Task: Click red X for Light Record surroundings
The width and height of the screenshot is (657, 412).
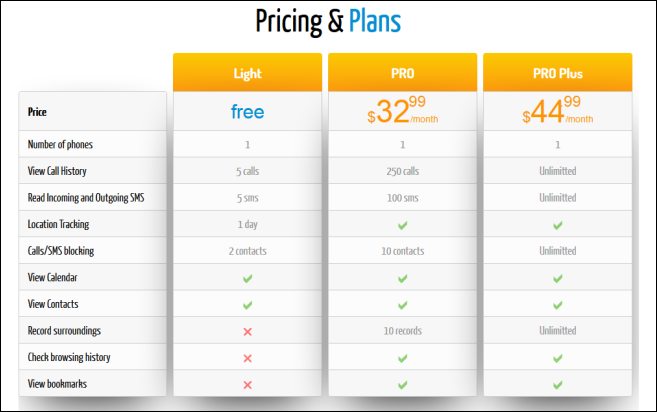Action: click(x=247, y=331)
